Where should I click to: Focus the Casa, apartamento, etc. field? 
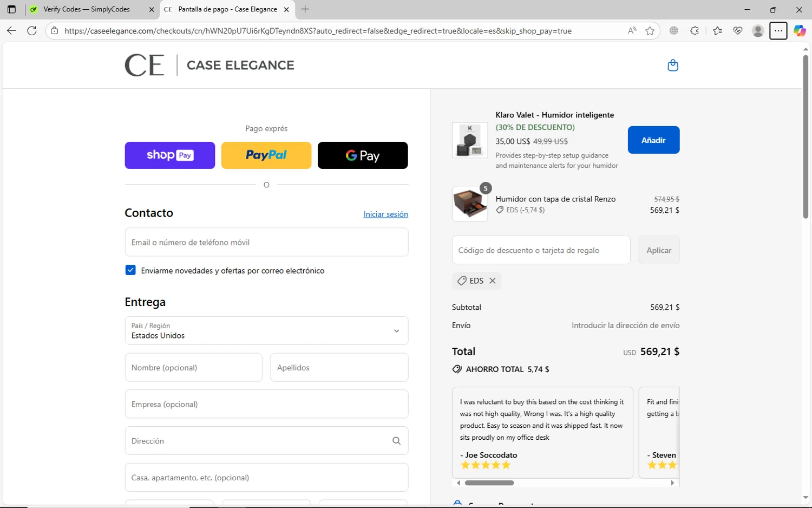point(266,477)
